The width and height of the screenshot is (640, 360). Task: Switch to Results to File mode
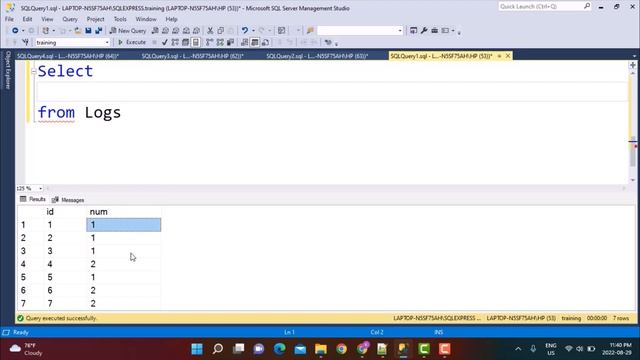pos(265,42)
